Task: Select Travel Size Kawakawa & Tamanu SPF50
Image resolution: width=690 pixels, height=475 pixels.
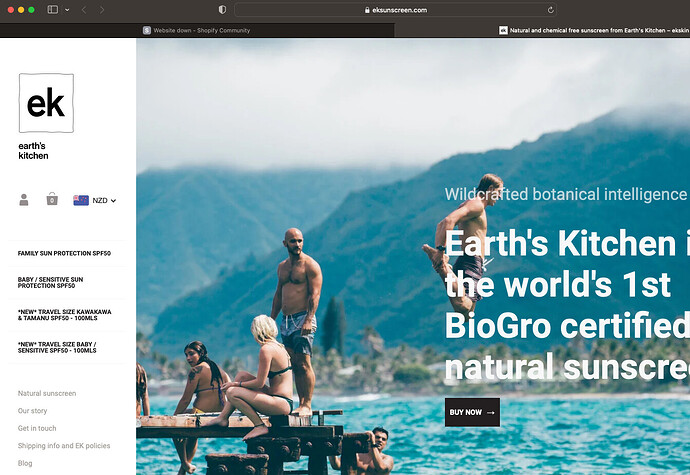Action: [x=64, y=315]
